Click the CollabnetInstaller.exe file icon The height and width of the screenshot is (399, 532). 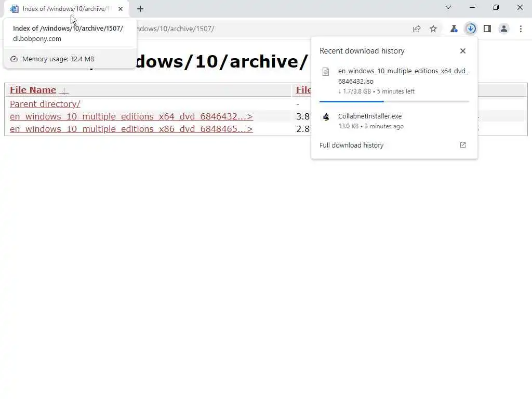pos(326,117)
